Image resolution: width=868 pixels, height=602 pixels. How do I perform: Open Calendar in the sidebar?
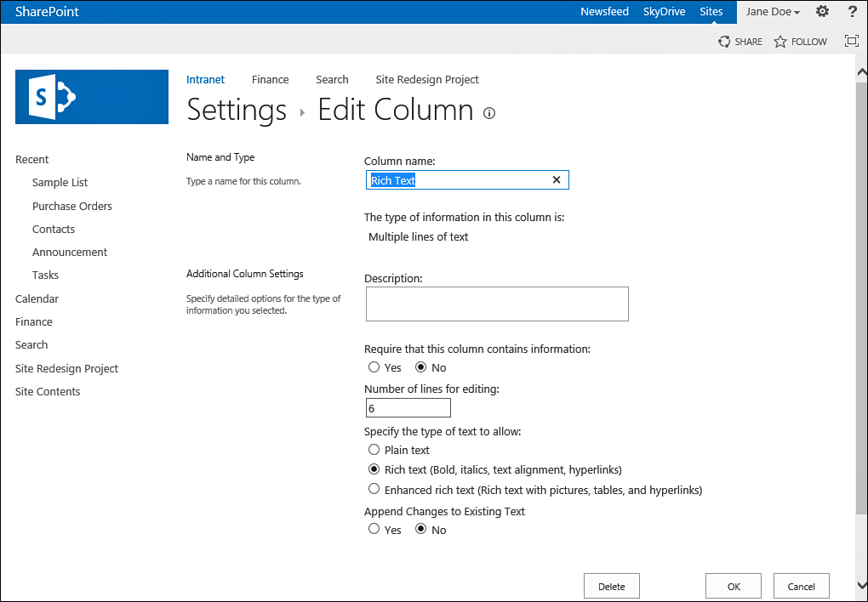pos(37,298)
